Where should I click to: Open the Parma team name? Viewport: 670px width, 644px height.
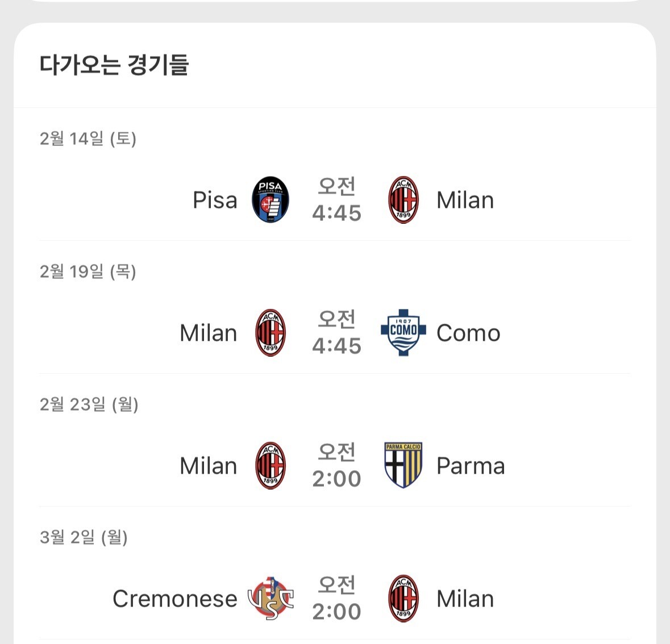click(471, 466)
